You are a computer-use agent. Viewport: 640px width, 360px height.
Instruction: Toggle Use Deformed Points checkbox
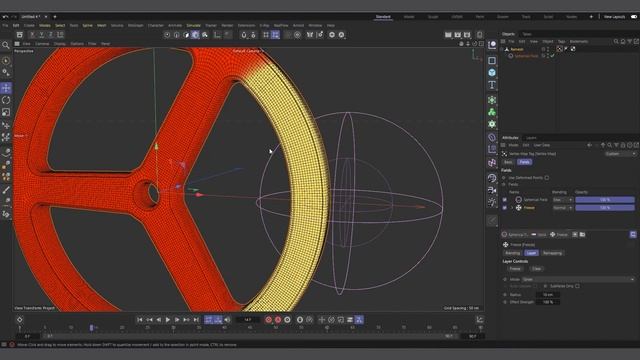pyautogui.click(x=547, y=178)
